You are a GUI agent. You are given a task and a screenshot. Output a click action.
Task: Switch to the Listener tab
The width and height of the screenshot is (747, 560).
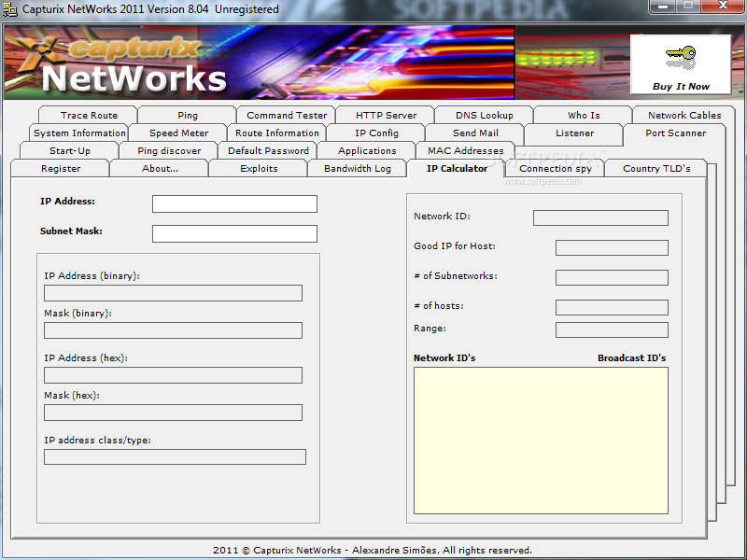coord(574,133)
